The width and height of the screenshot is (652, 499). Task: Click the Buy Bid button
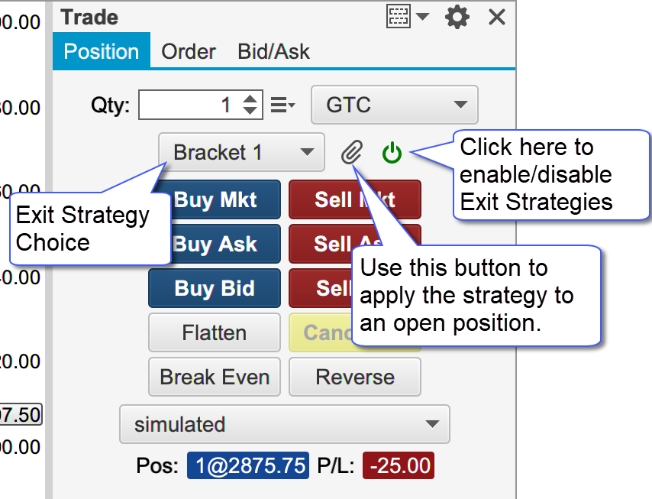pos(215,288)
